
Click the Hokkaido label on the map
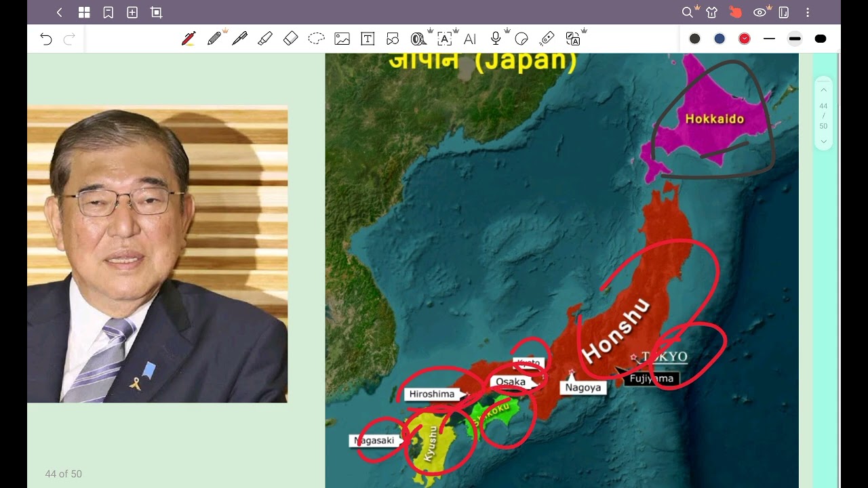click(x=715, y=119)
